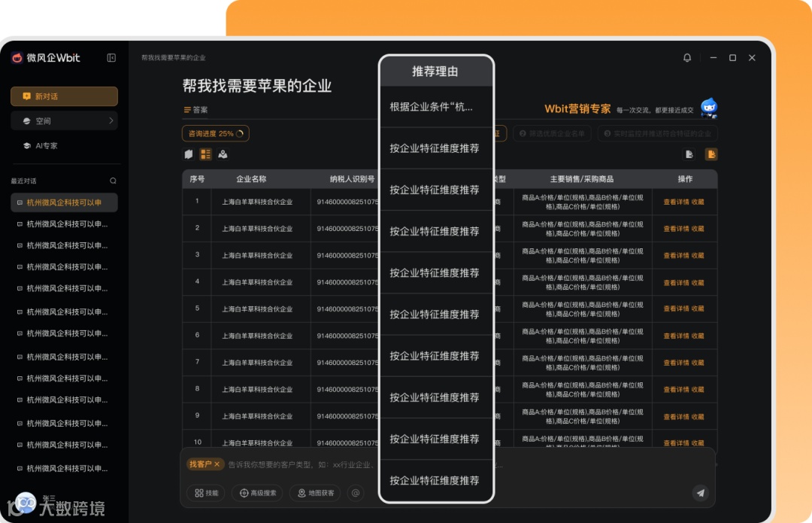Click the 主要销售/采购商品 column header
This screenshot has width=812, height=523.
(581, 179)
